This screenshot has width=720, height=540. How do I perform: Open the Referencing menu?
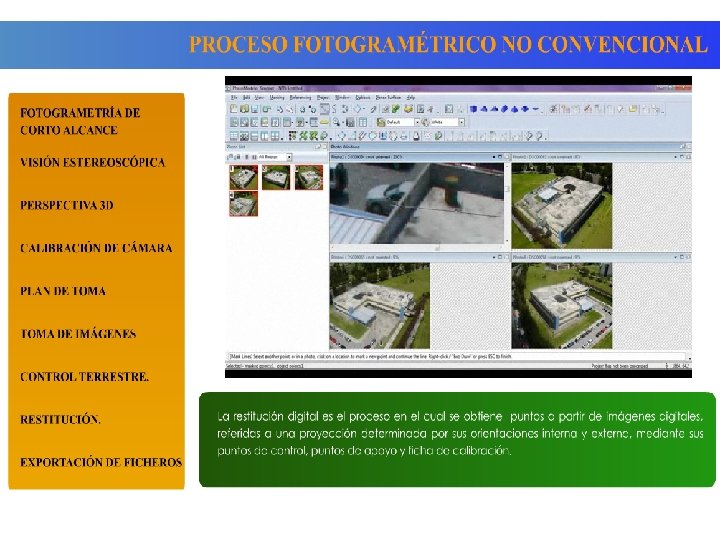pyautogui.click(x=300, y=97)
